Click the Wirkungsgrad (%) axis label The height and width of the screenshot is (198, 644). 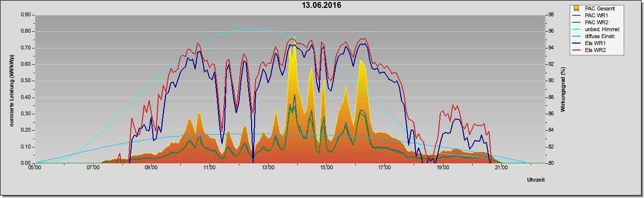(564, 89)
